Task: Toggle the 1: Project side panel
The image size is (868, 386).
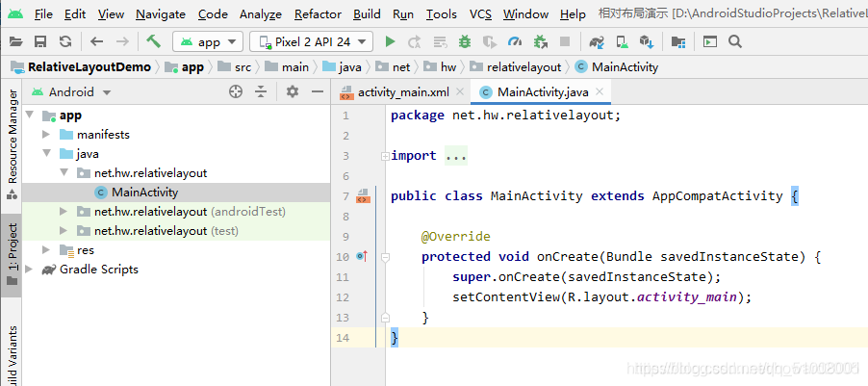Action: [x=12, y=255]
